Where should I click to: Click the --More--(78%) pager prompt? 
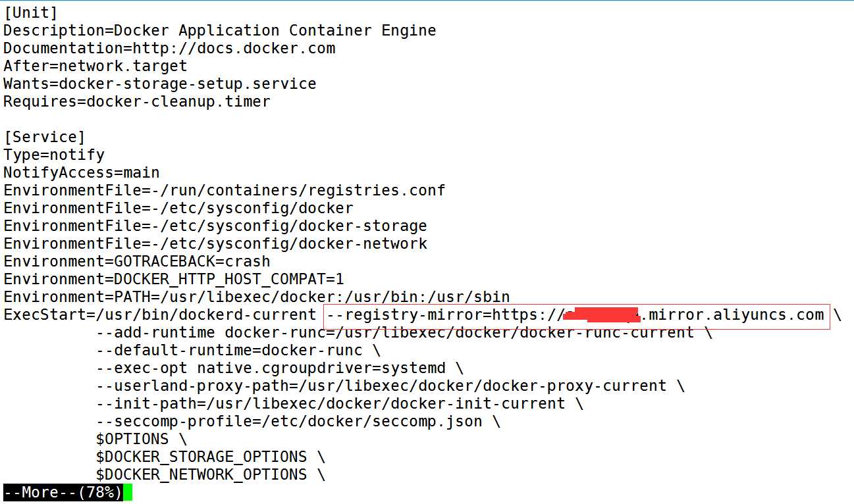click(x=63, y=492)
